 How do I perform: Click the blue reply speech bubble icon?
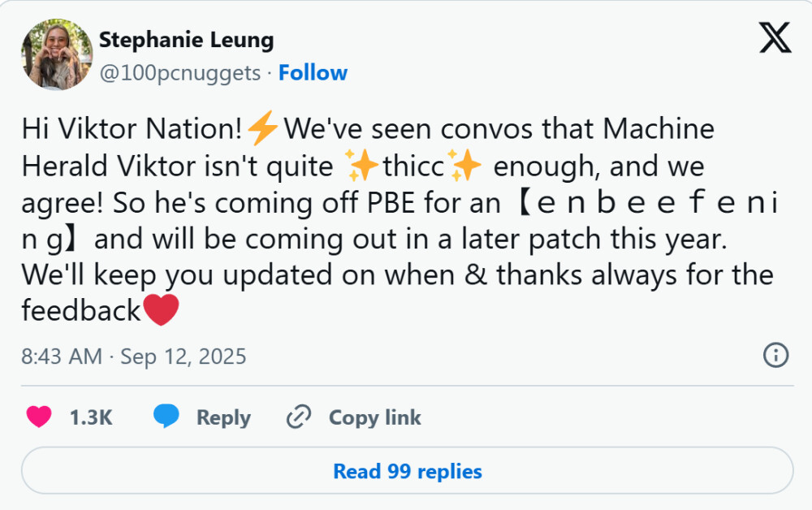click(166, 417)
